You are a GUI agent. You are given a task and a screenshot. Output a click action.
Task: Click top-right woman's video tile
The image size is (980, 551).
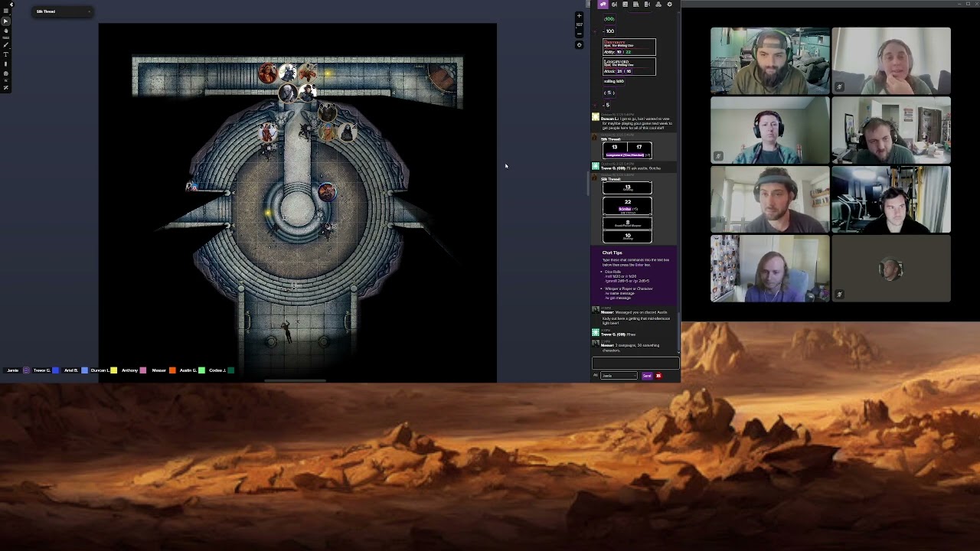[891, 60]
